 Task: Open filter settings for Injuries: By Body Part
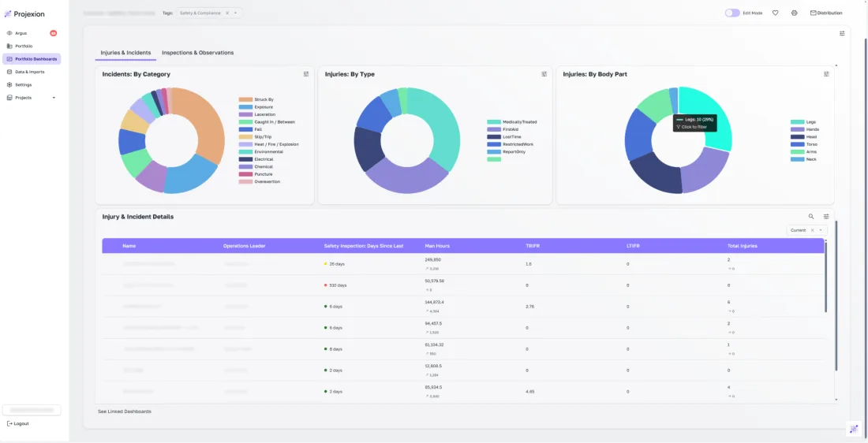(x=826, y=74)
